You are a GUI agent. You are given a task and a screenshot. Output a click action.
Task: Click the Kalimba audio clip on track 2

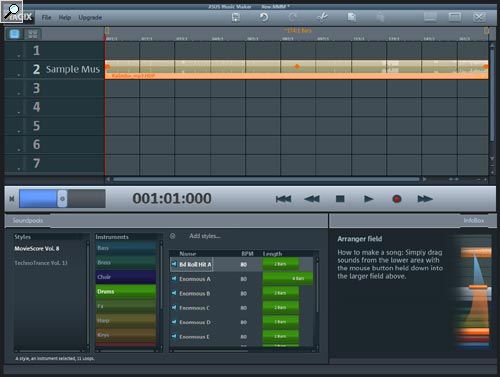pyautogui.click(x=297, y=69)
